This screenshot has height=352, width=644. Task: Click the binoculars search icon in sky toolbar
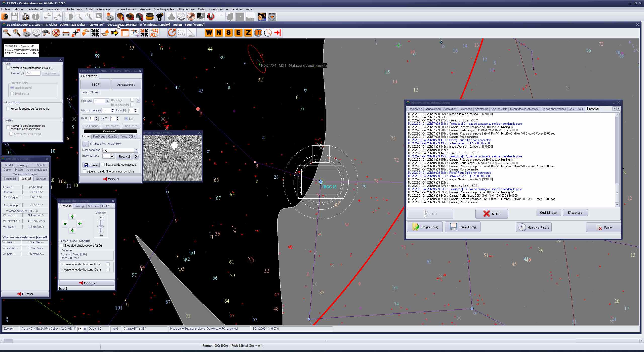click(x=46, y=33)
